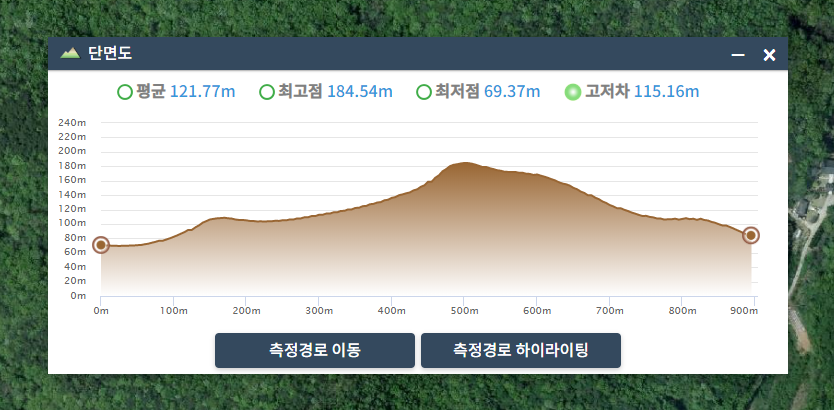Click the 184.54m highest point value

[x=360, y=91]
